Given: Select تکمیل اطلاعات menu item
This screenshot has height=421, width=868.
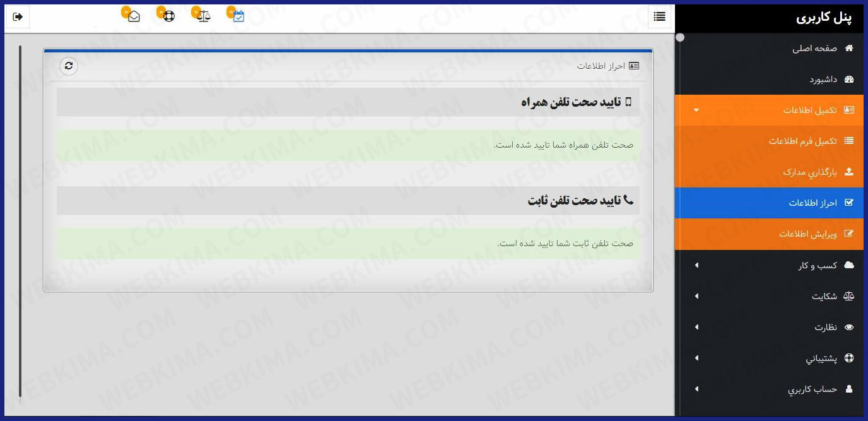Looking at the screenshot, I should click(x=769, y=110).
